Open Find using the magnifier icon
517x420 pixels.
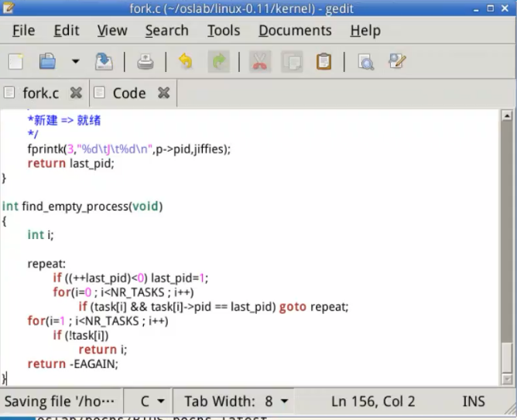click(x=366, y=61)
